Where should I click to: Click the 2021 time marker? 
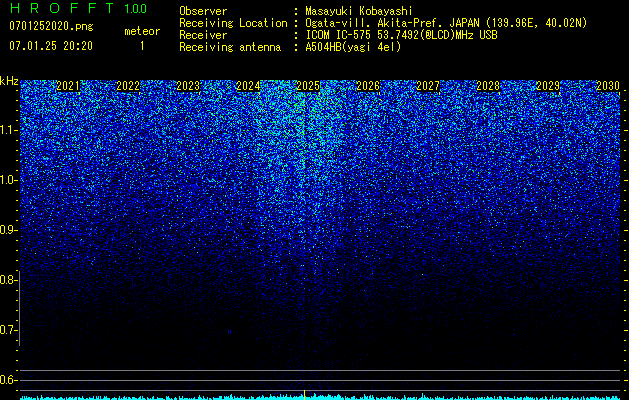(x=68, y=86)
